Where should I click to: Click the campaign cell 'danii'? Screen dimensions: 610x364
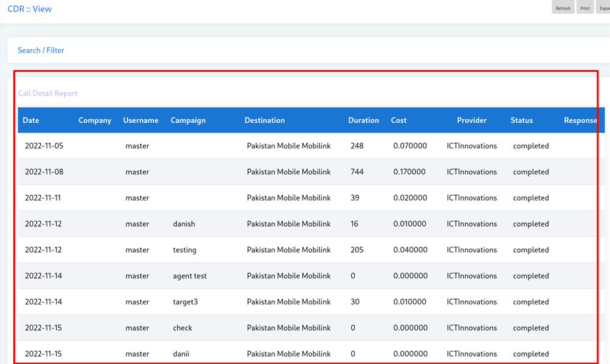click(x=181, y=354)
